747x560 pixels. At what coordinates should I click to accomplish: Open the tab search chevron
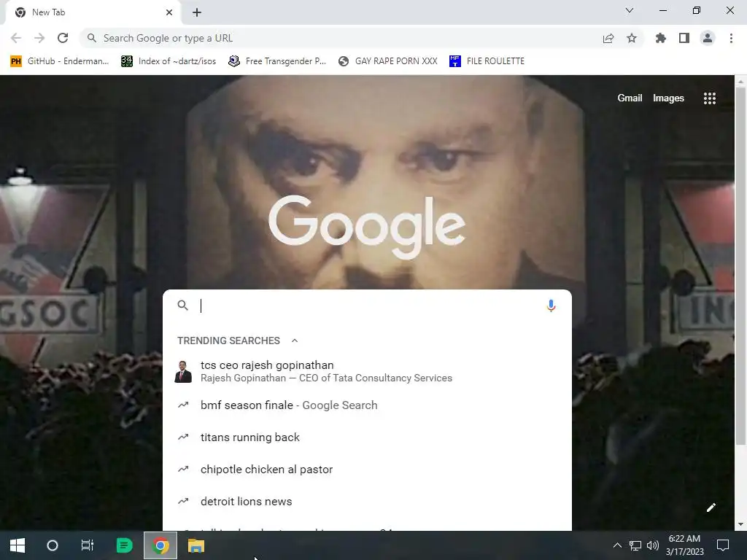(630, 10)
